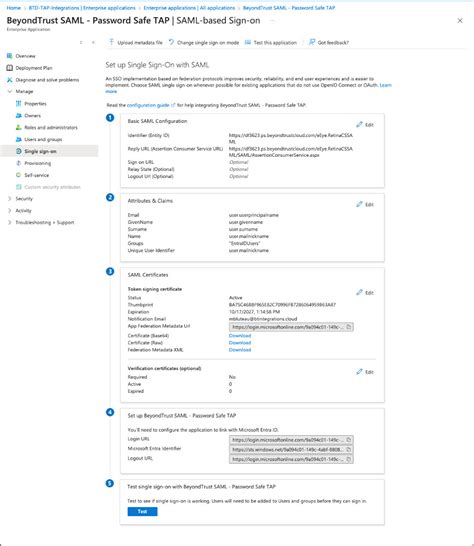Open Diagnose and solve problems

(x=47, y=80)
